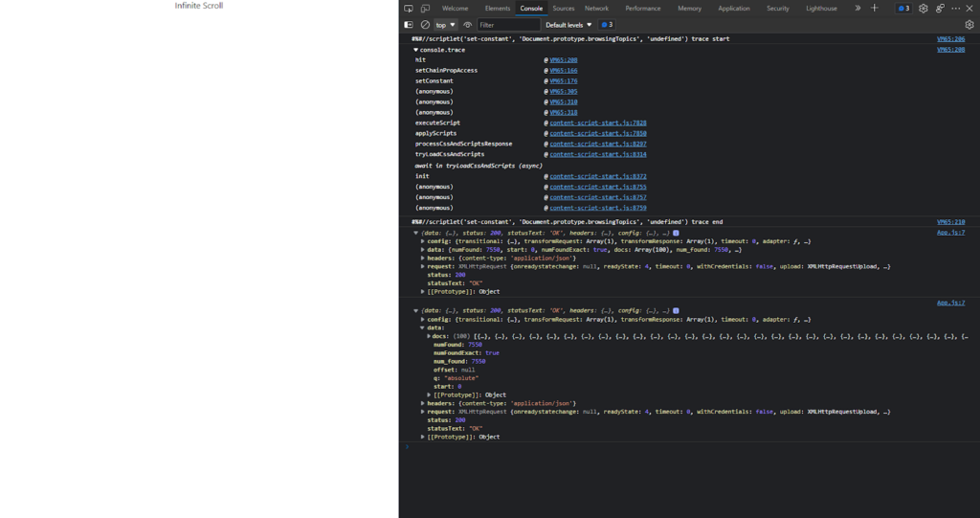980x518 pixels.
Task: Expand collapsed data row showing numFound: 7550
Action: pos(423,250)
